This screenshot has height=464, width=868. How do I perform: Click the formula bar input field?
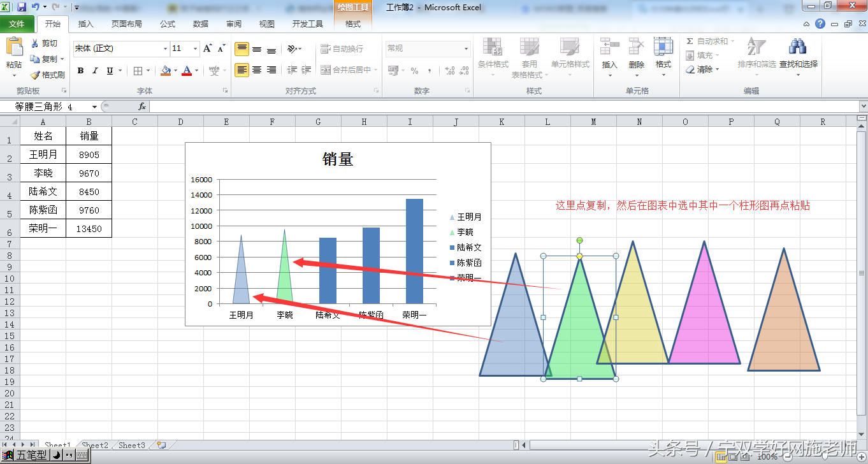(503, 106)
